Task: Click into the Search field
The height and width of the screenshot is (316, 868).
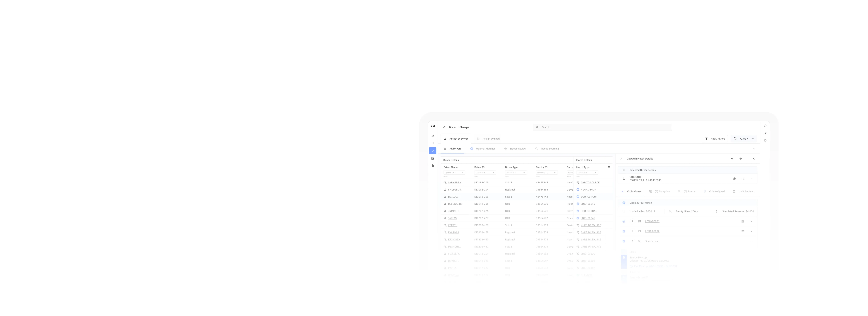Action: (602, 127)
